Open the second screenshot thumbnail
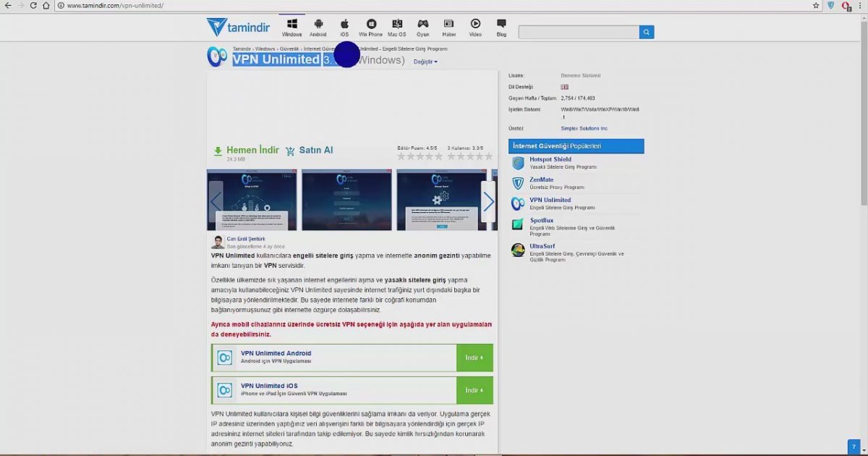Screen dimensions: 868x456 click(346, 200)
